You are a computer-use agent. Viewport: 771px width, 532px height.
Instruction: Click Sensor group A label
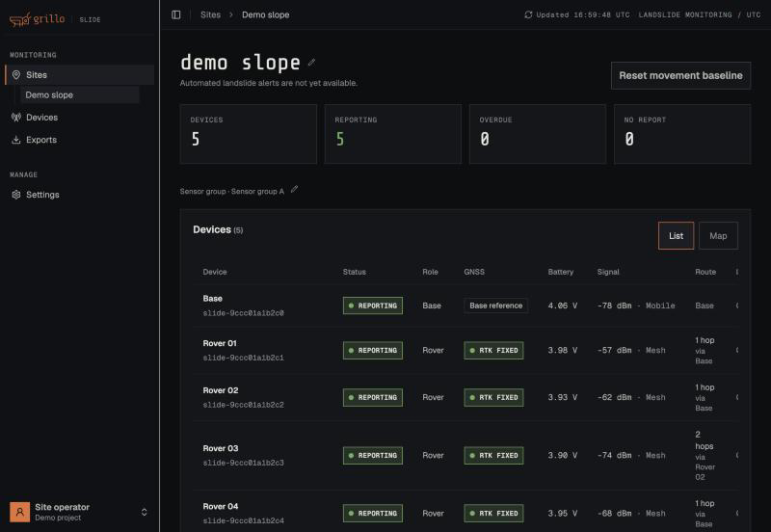(x=257, y=191)
